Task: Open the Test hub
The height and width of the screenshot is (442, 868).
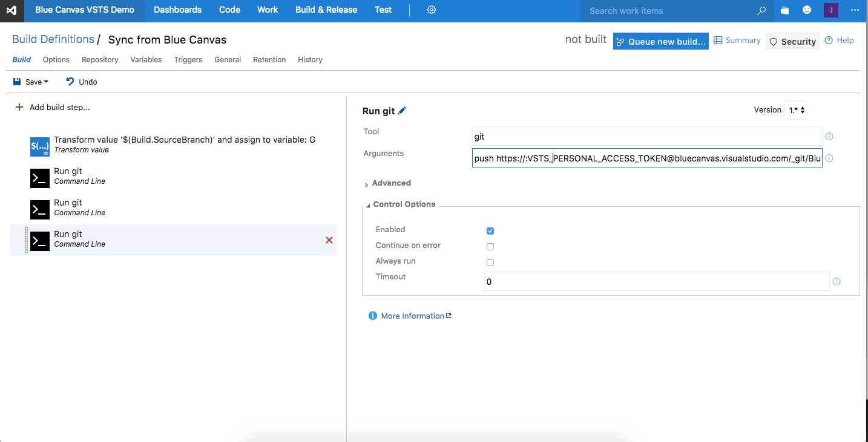Action: pos(383,10)
